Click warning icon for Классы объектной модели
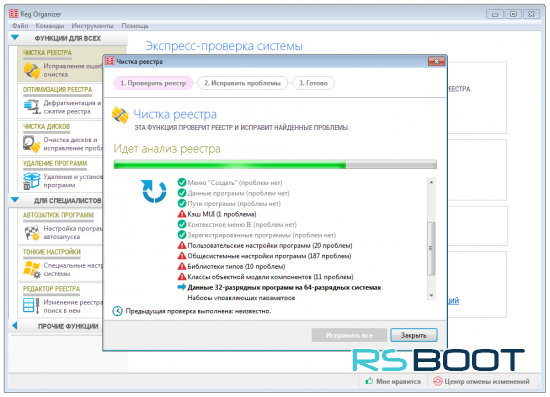The image size is (550, 397). 182,277
